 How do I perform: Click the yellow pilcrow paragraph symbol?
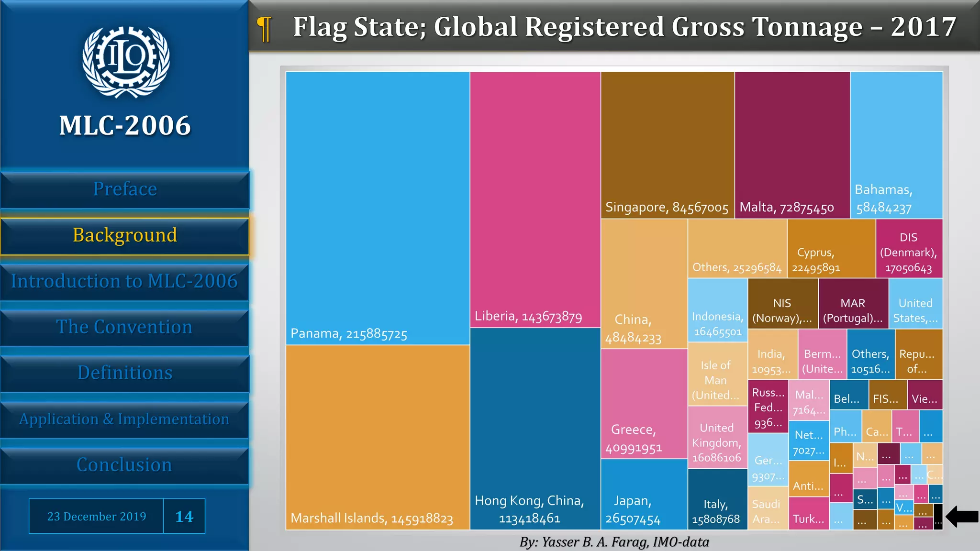click(264, 29)
